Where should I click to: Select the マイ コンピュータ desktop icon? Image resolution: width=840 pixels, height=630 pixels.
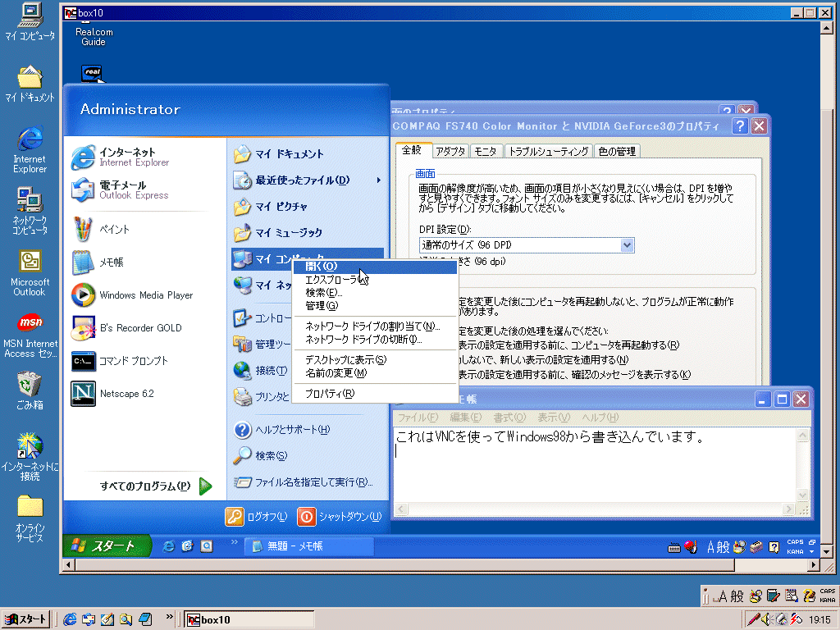30,22
